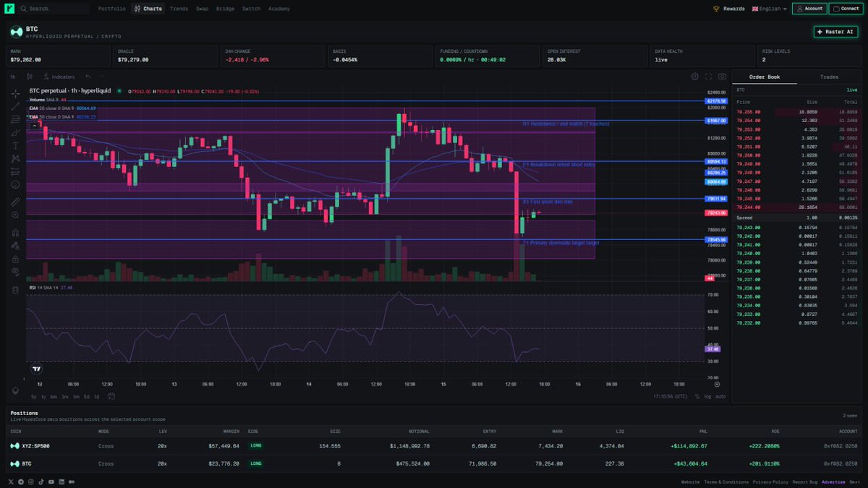
Task: Activate the zoom in tool
Action: [15, 215]
